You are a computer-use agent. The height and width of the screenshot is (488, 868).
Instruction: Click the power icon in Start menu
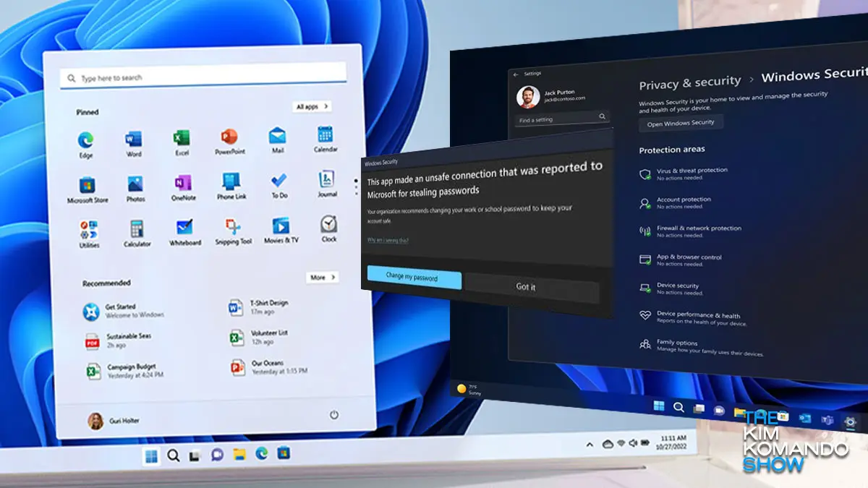333,415
